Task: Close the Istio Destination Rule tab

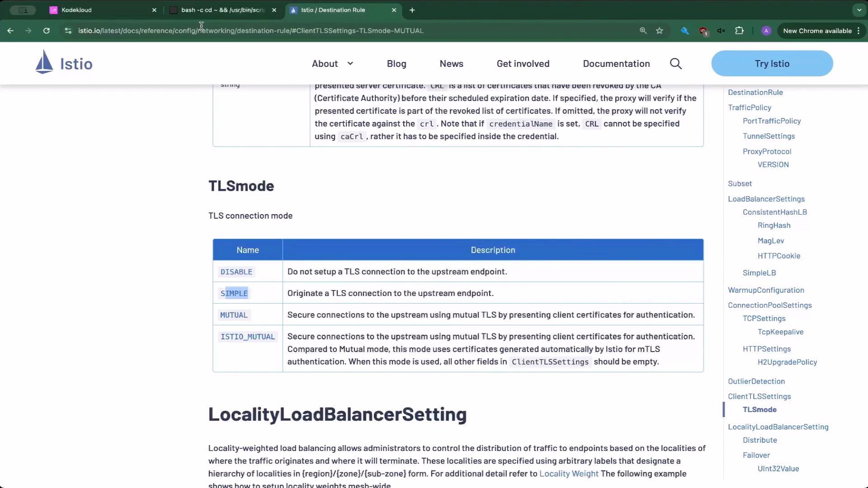Action: [394, 10]
